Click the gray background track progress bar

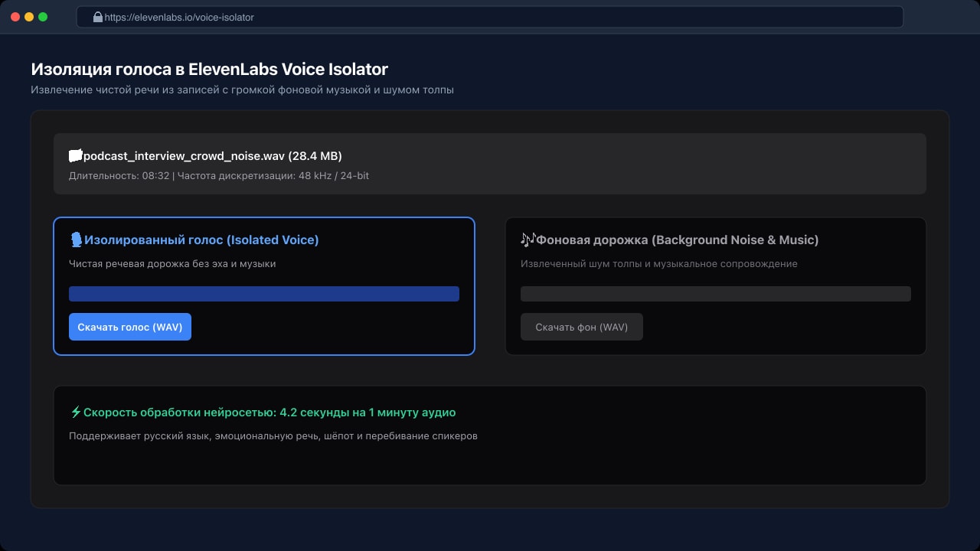point(716,294)
